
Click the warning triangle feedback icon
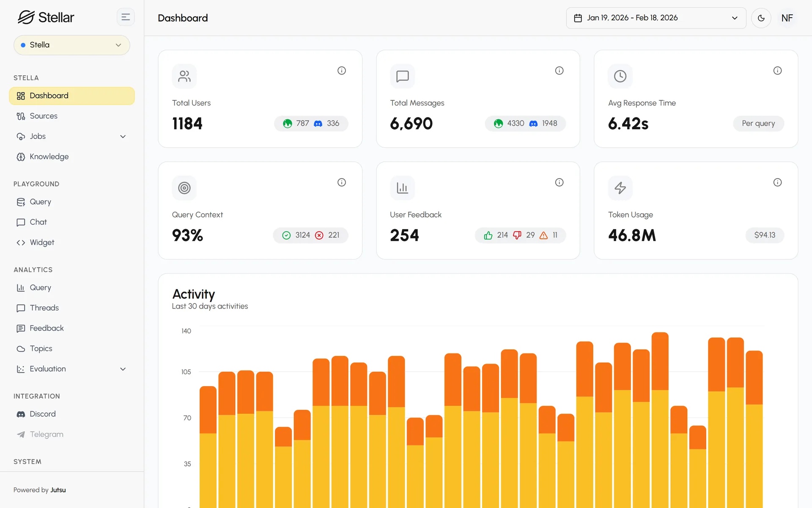click(x=544, y=235)
